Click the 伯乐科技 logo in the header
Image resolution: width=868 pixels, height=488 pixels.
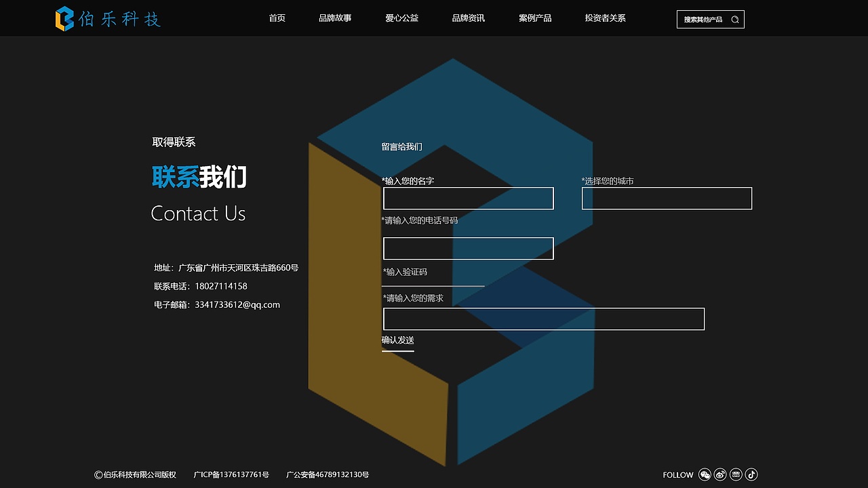[x=107, y=18]
